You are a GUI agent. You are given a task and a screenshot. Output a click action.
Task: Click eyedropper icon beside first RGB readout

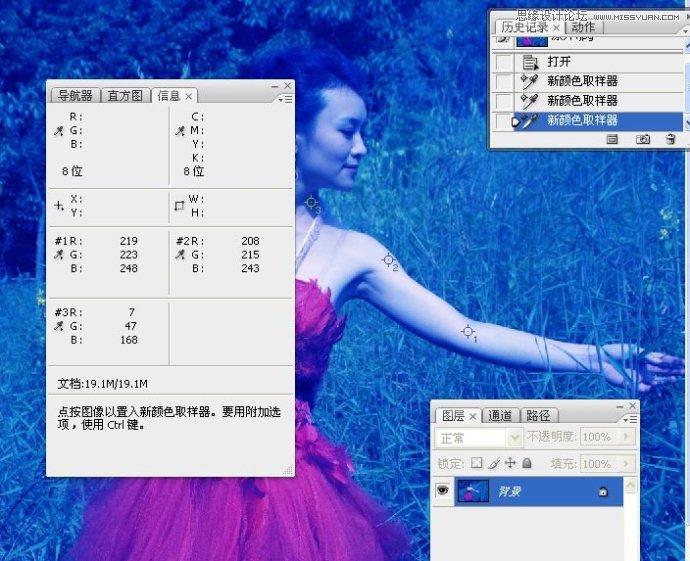tap(59, 131)
